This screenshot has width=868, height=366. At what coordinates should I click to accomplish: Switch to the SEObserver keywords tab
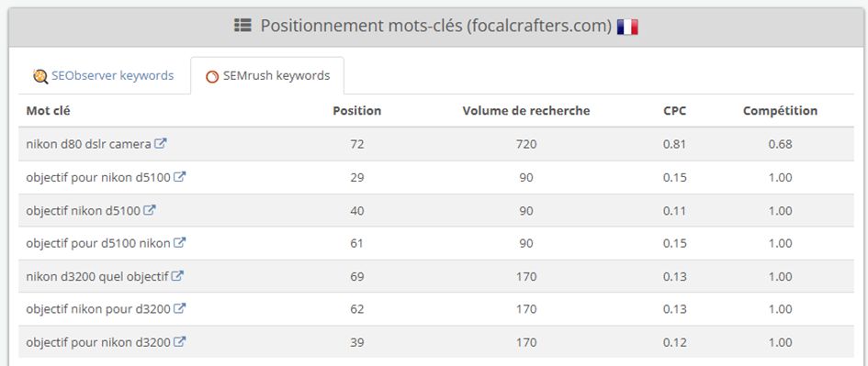[x=104, y=76]
